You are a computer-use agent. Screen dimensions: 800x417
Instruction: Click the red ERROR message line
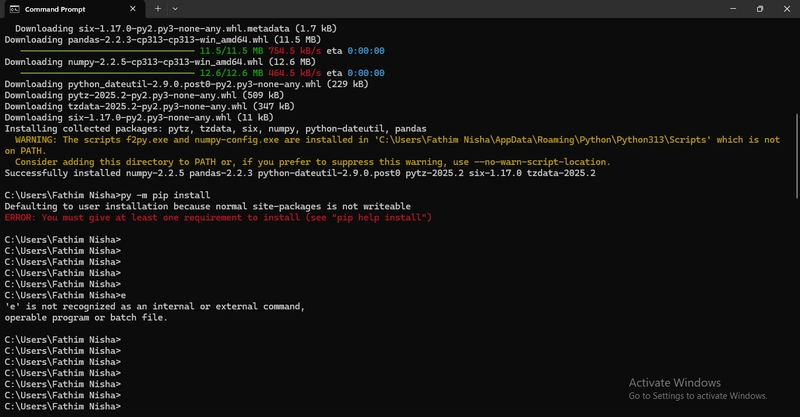pos(218,217)
